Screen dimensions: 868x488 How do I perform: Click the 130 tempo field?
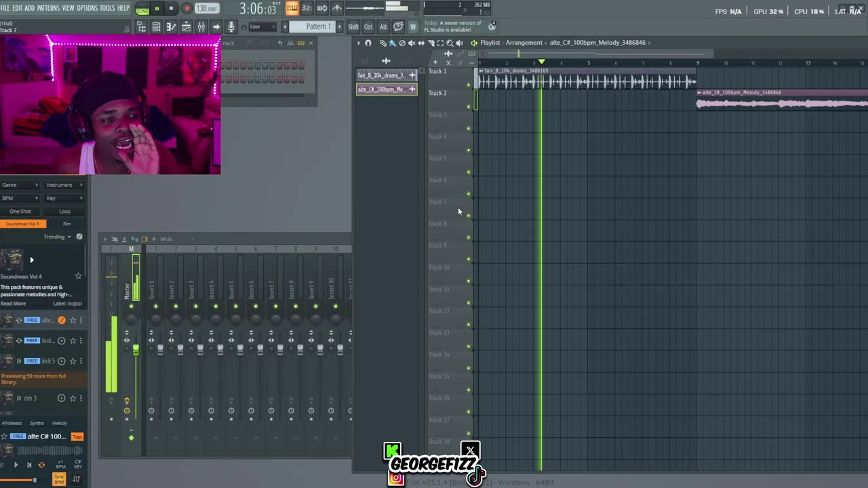point(206,9)
